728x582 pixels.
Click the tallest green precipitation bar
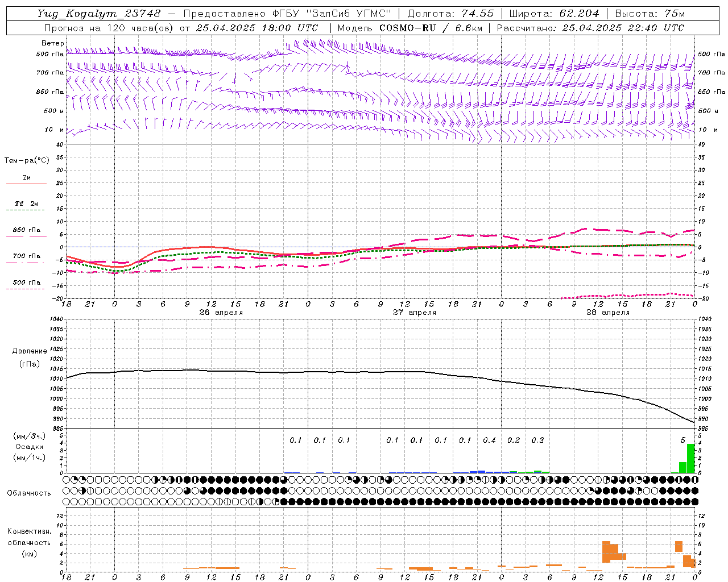pyautogui.click(x=691, y=458)
